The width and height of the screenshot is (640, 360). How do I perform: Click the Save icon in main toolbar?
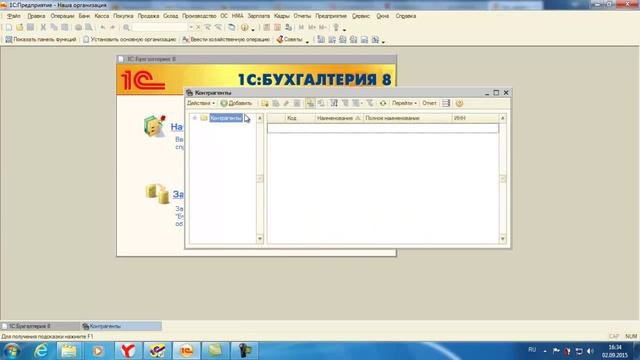[x=30, y=27]
